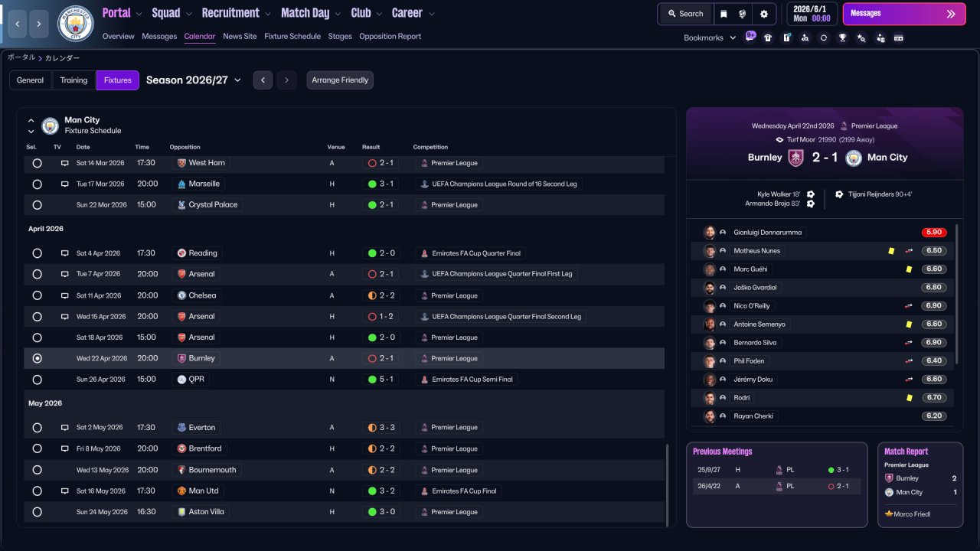Click the TV icon on the Man Utd row
The width and height of the screenshot is (980, 551).
coord(64,491)
